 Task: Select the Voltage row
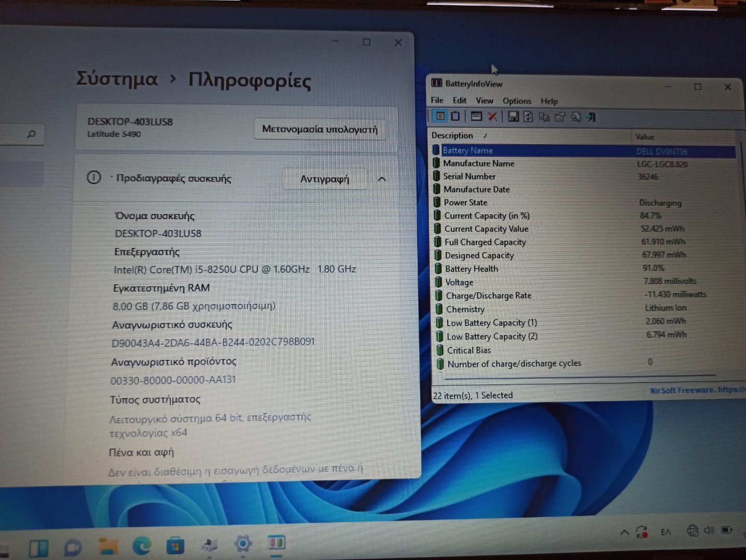[x=587, y=282]
